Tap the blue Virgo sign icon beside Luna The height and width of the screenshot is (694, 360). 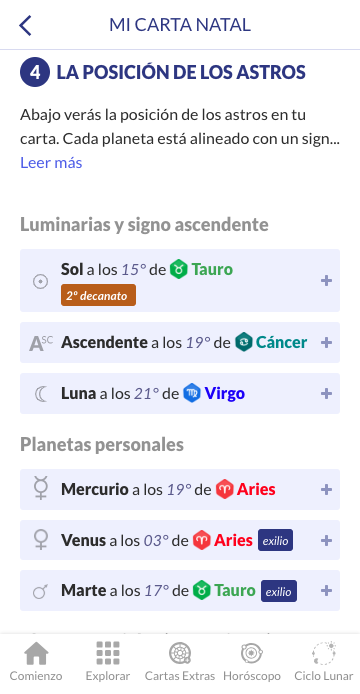point(192,393)
